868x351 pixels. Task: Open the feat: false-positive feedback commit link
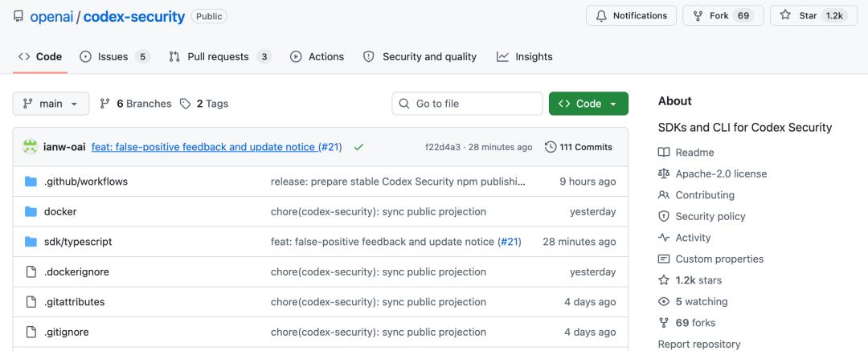[216, 147]
